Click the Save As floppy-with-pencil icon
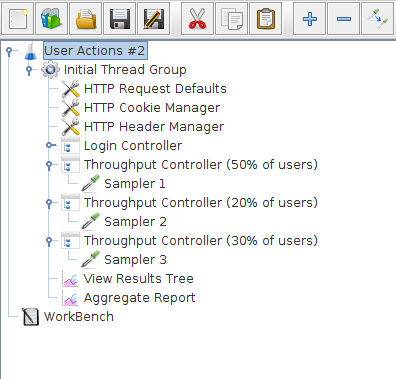The height and width of the screenshot is (379, 396). pos(154,18)
